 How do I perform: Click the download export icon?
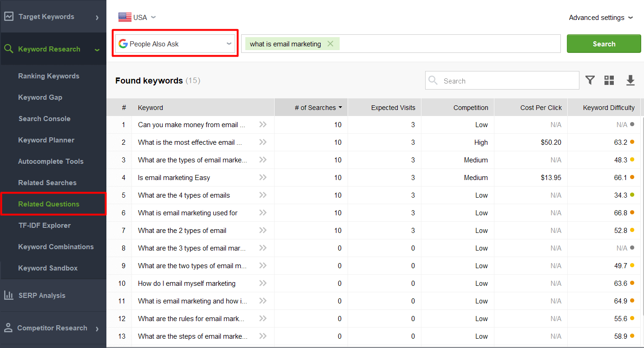[x=630, y=80]
